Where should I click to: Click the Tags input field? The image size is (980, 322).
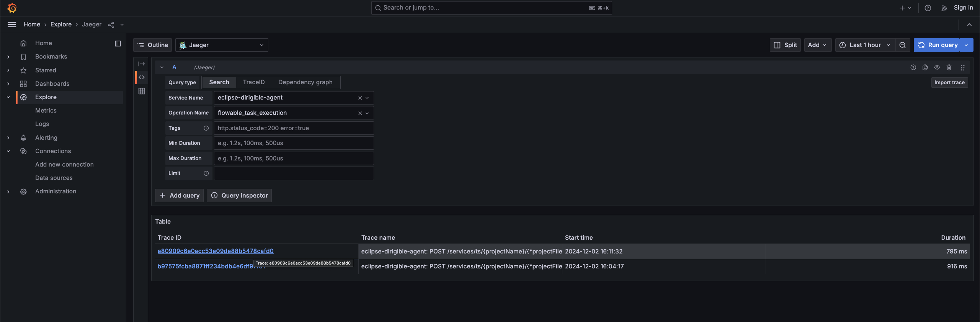click(x=294, y=128)
